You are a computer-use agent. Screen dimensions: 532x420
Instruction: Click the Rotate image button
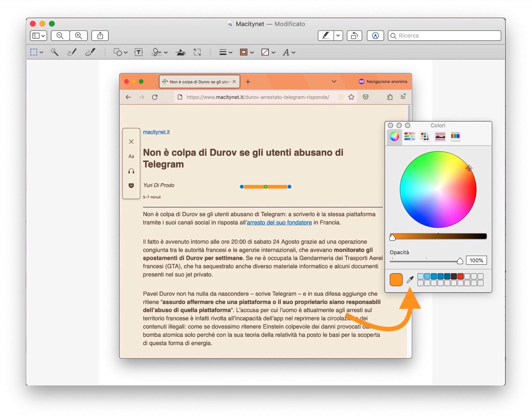[x=354, y=36]
